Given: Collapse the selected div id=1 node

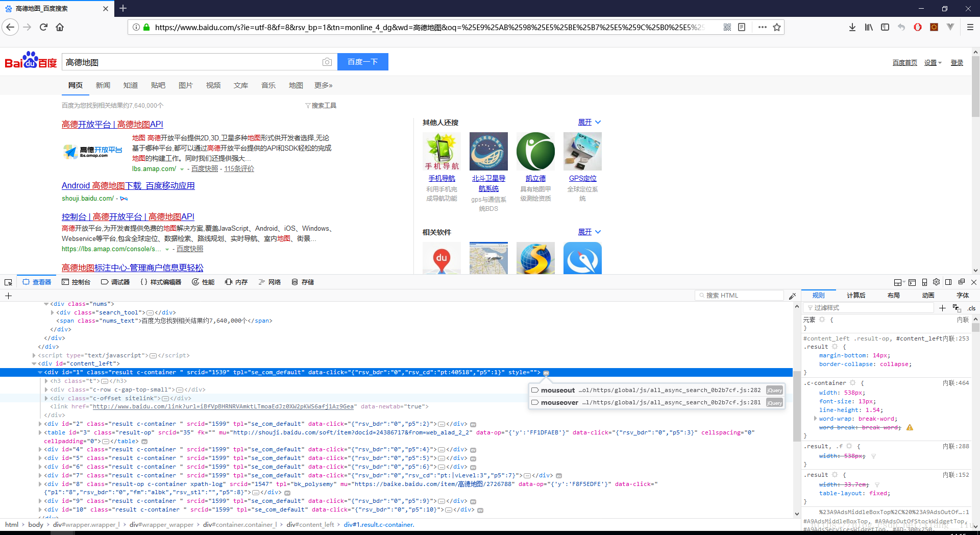Looking at the screenshot, I should pyautogui.click(x=40, y=373).
